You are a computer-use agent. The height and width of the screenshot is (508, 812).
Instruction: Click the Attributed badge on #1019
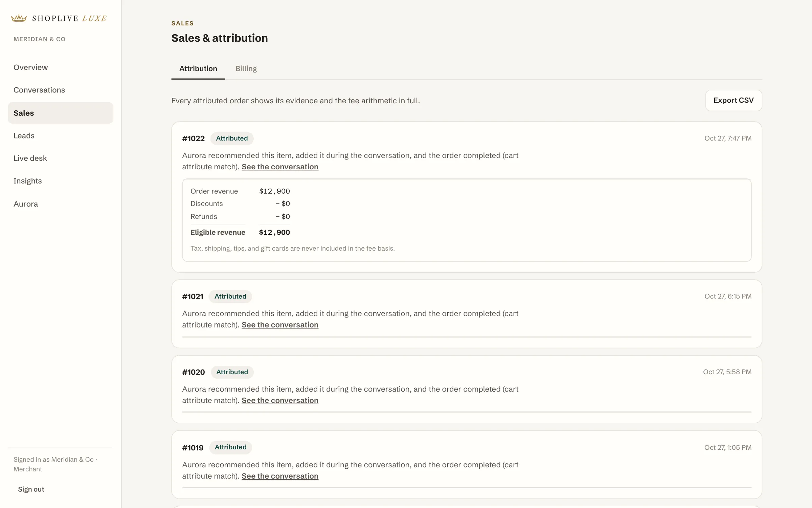(x=230, y=447)
